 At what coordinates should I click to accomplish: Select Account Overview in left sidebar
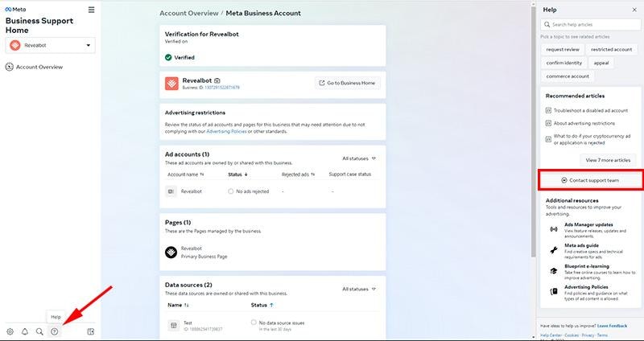pos(39,67)
